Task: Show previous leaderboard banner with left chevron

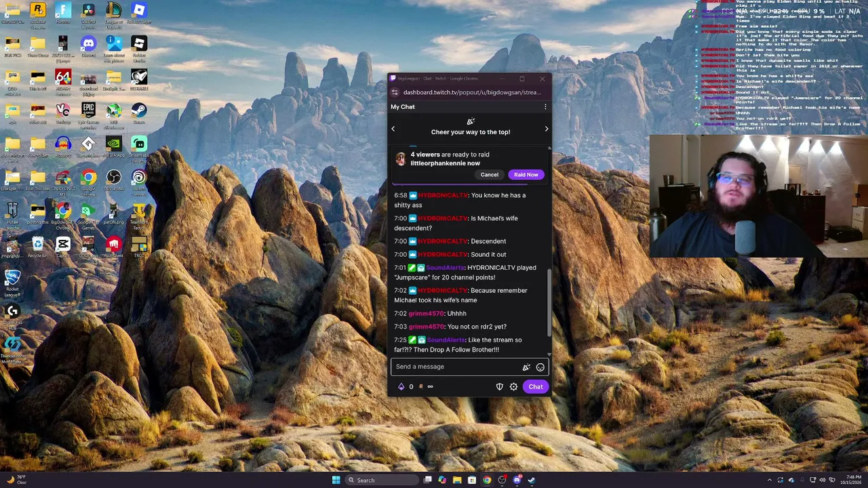Action: [393, 129]
